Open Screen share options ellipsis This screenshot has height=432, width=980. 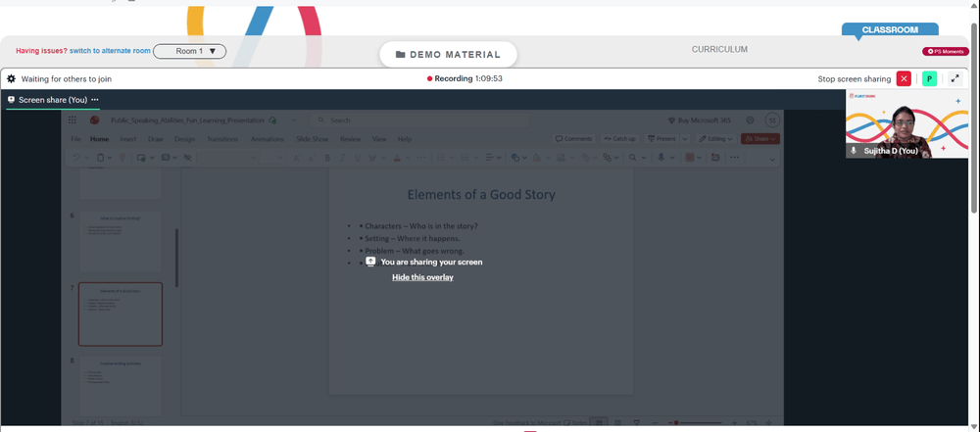[x=94, y=99]
